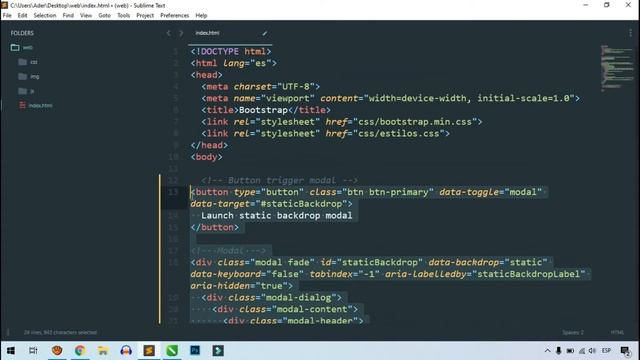Click the minimap code overview
Viewport: 640px width, 360px height.
click(x=617, y=67)
